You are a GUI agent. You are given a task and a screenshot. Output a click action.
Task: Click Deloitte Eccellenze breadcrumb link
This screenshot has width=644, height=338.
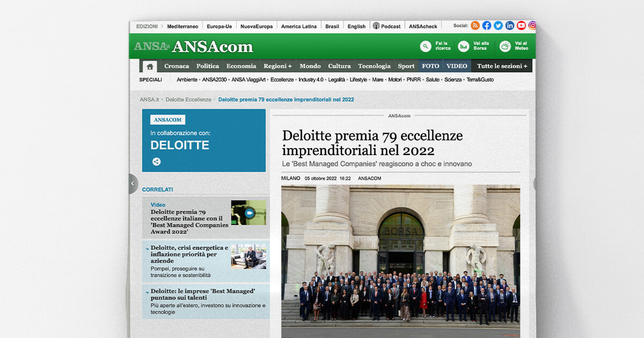[188, 100]
